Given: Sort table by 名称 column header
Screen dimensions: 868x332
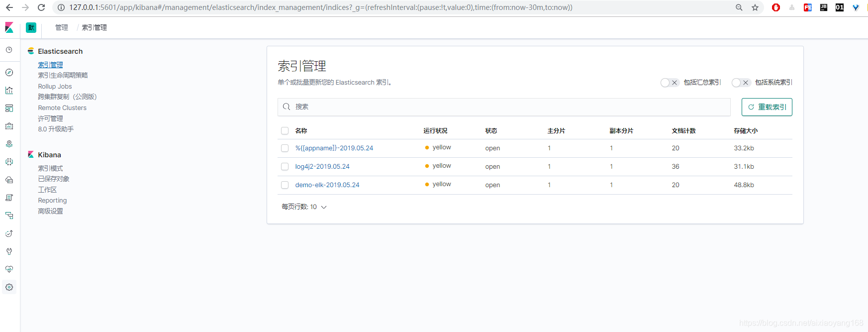Looking at the screenshot, I should coord(301,131).
